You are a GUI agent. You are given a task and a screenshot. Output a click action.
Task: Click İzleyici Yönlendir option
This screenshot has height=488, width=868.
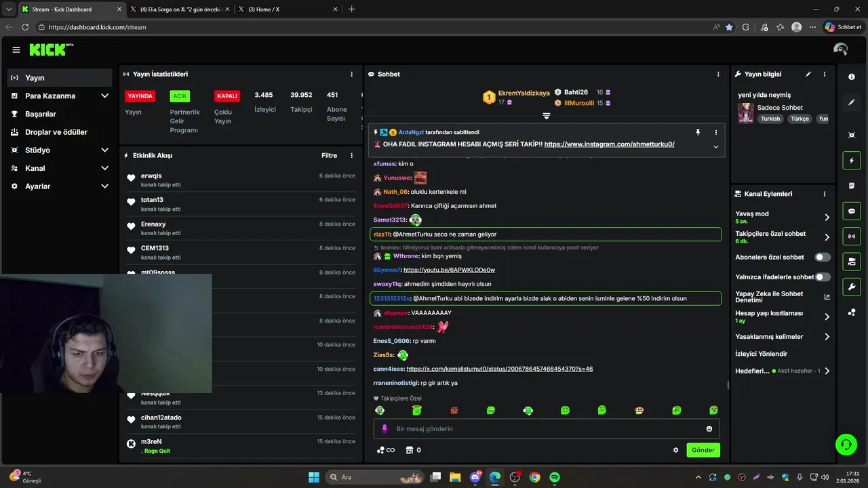click(761, 354)
